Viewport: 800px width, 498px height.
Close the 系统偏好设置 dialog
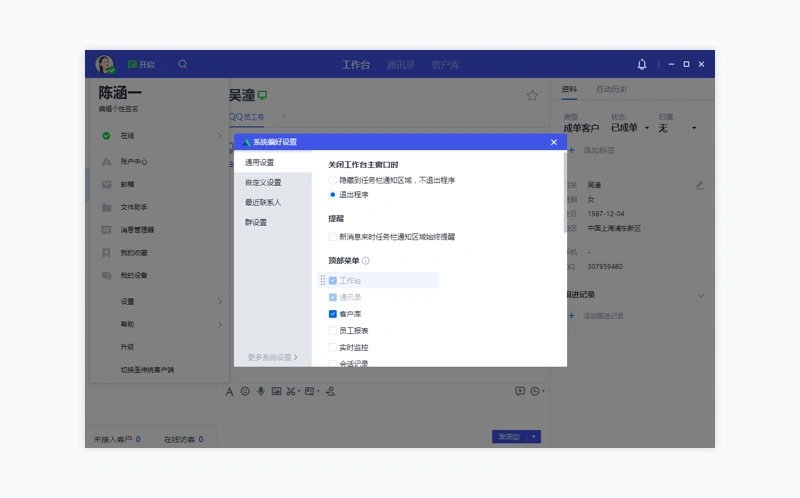(554, 142)
